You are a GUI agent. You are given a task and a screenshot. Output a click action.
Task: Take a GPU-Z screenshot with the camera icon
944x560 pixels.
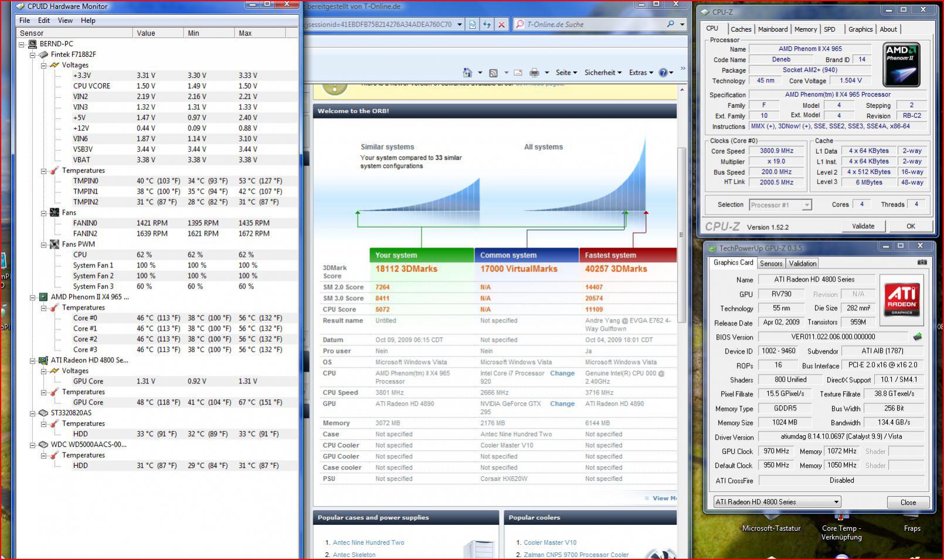click(922, 262)
